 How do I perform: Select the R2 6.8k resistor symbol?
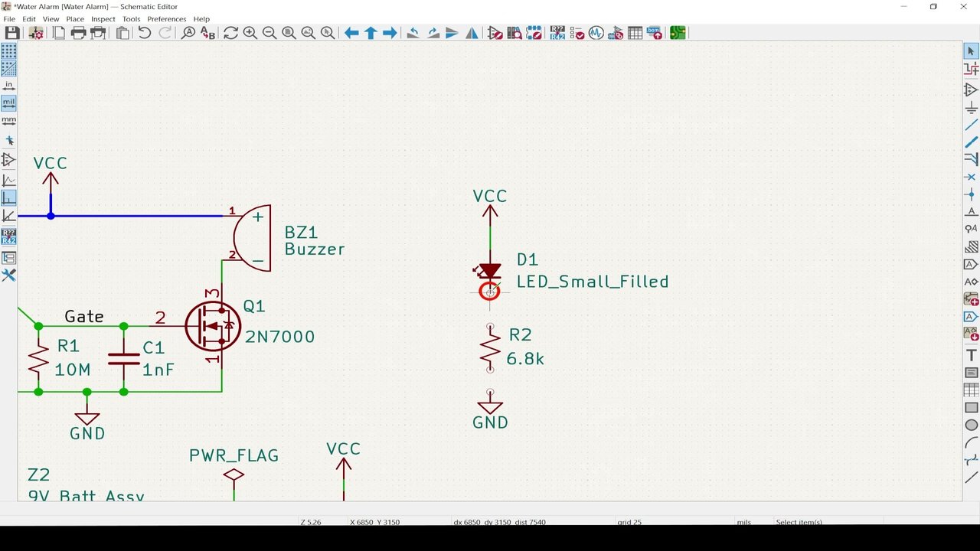coord(490,347)
